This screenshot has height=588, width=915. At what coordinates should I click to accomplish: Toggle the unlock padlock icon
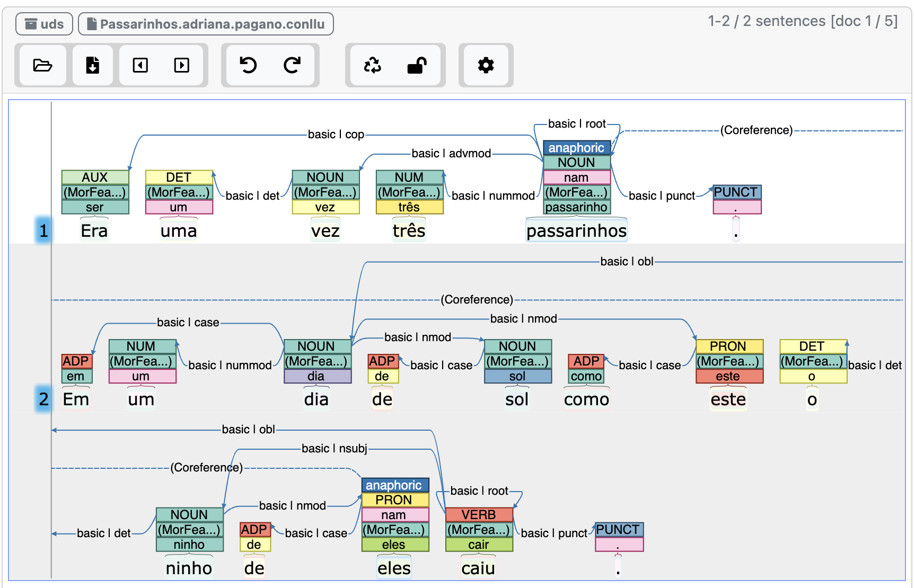pos(417,65)
